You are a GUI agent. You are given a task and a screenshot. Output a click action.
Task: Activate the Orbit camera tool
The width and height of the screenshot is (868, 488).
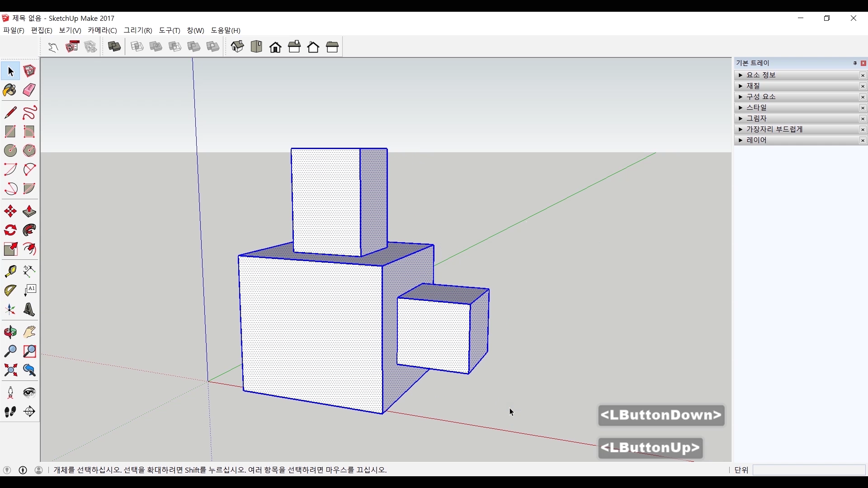10,333
